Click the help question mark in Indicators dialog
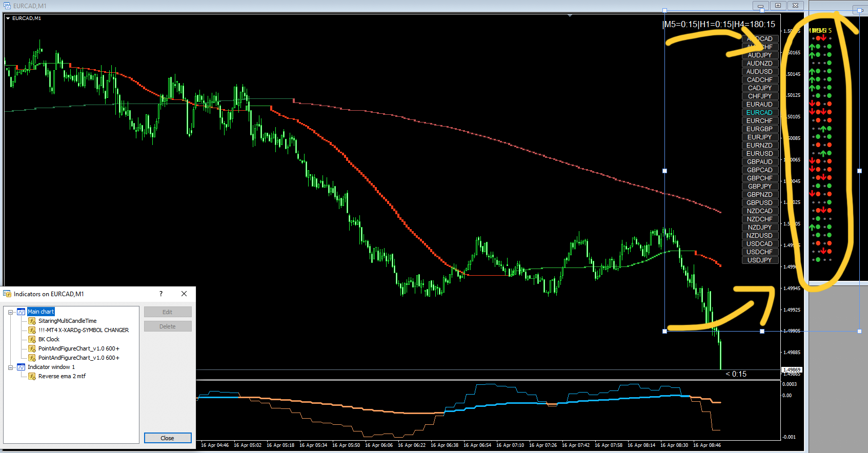 coord(161,294)
